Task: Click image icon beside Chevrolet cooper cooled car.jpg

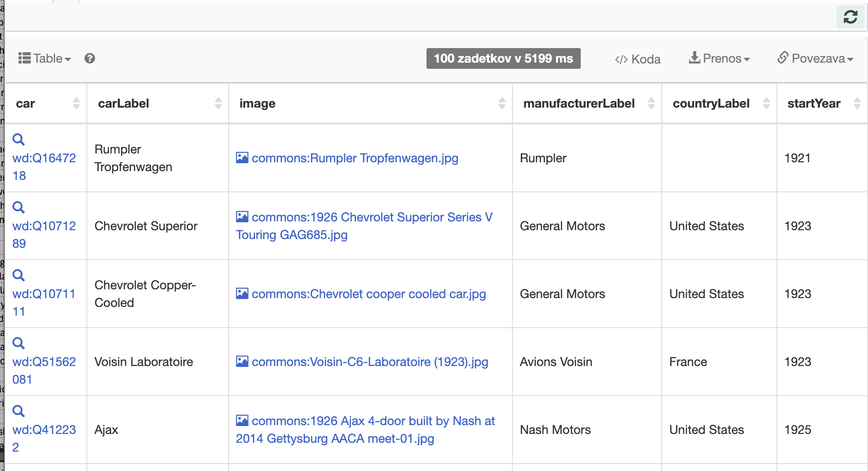Action: [x=242, y=293]
